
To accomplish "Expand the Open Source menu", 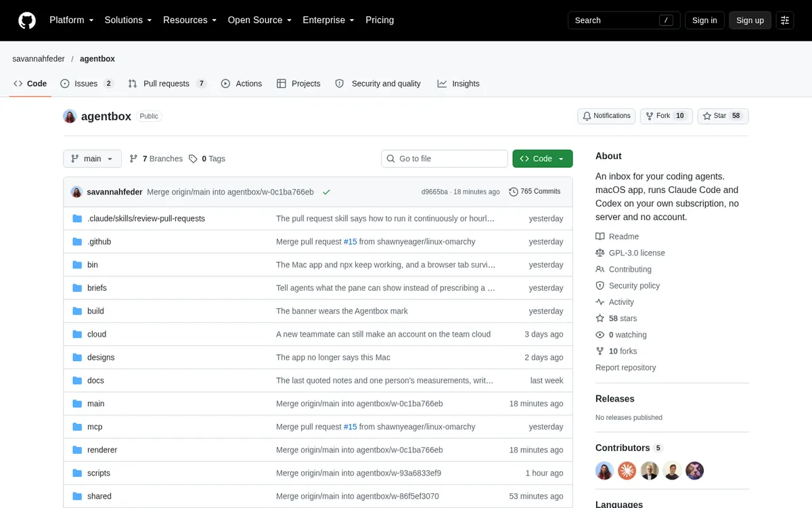I will click(x=259, y=20).
